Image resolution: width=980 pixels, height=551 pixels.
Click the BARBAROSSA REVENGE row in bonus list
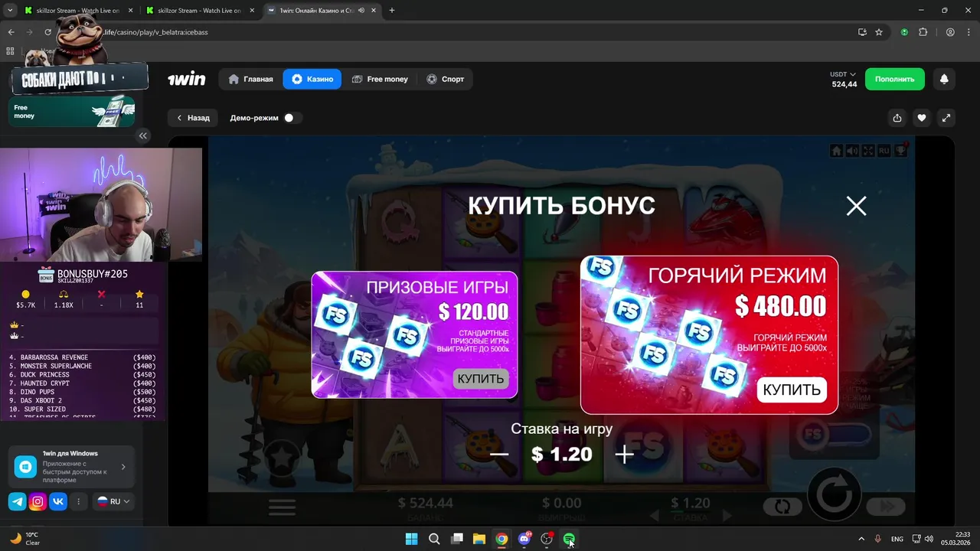coord(82,357)
